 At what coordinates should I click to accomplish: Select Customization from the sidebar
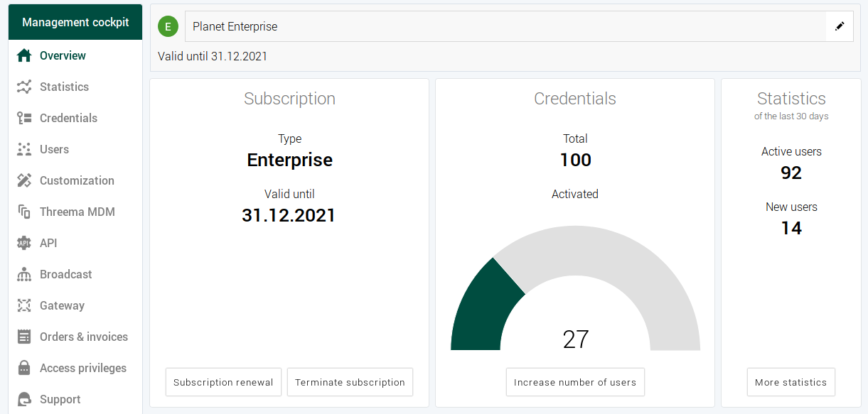(x=75, y=180)
